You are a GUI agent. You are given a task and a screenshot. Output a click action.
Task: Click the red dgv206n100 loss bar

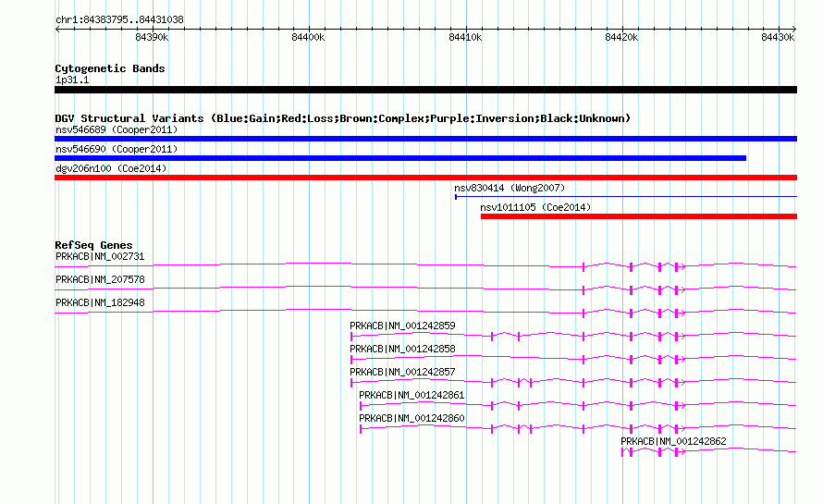click(x=425, y=178)
